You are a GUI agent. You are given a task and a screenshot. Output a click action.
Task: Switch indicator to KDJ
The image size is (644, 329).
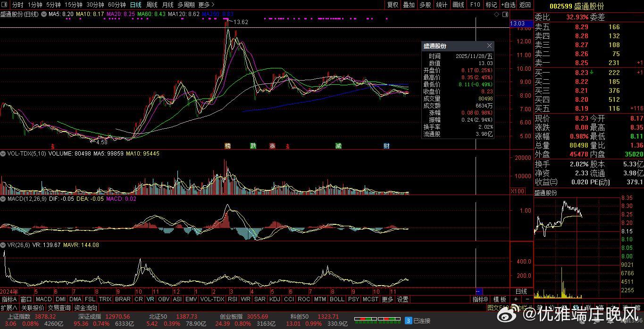(275, 299)
